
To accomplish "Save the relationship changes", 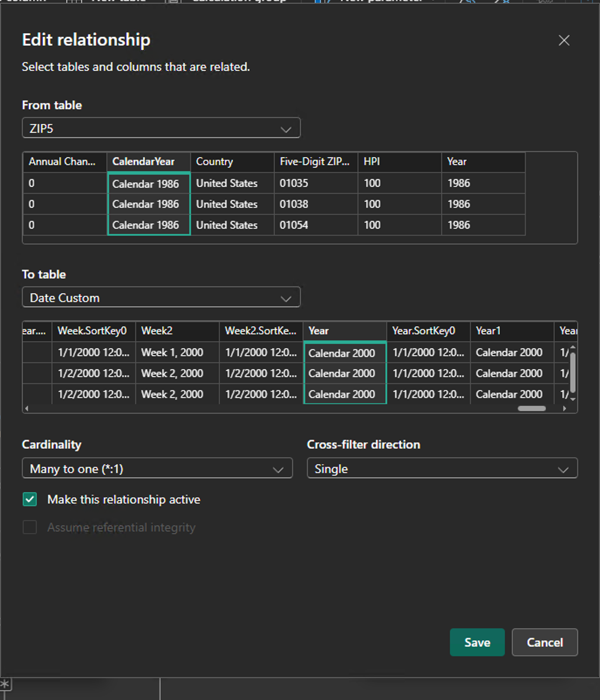I will tap(477, 642).
